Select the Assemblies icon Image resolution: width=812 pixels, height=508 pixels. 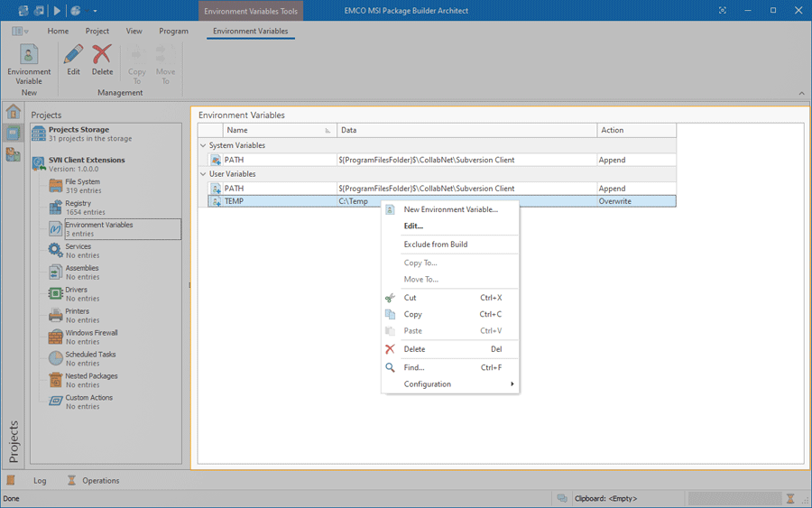click(55, 272)
